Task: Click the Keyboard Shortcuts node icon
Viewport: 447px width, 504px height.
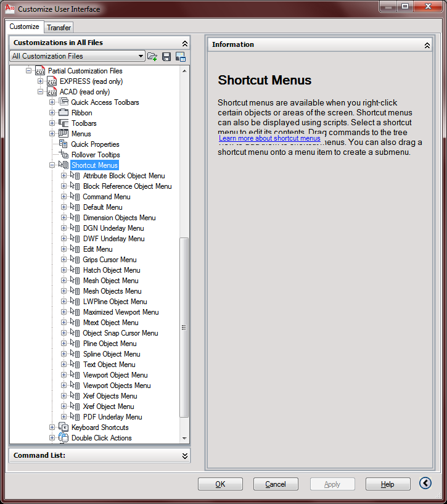Action: pos(64,427)
